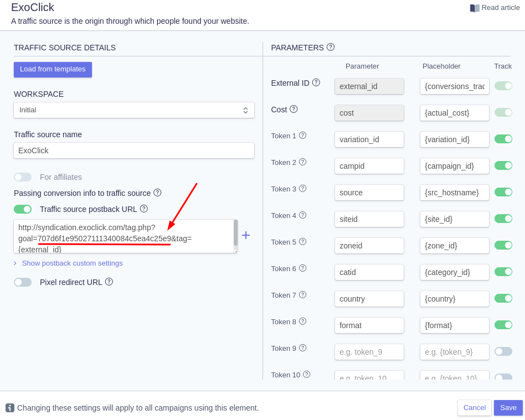Click the Save button
This screenshot has height=420, width=525.
click(508, 408)
